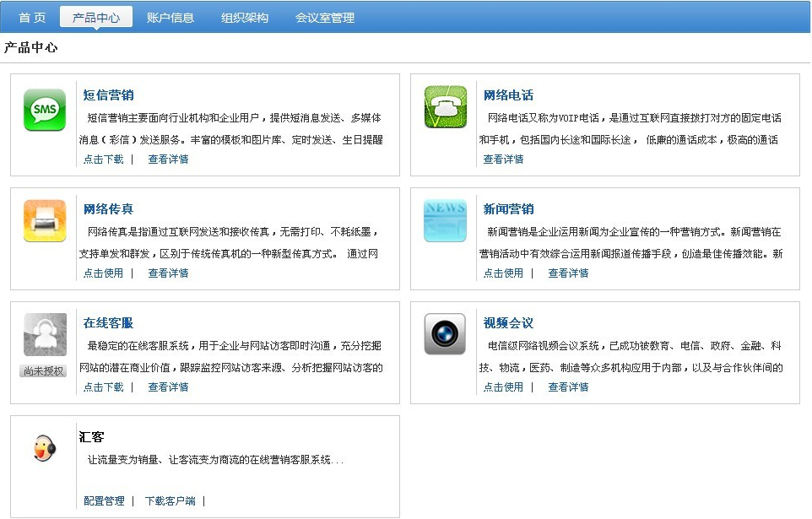Select the 产品中心 tab
Image resolution: width=812 pixels, height=519 pixels.
point(96,18)
